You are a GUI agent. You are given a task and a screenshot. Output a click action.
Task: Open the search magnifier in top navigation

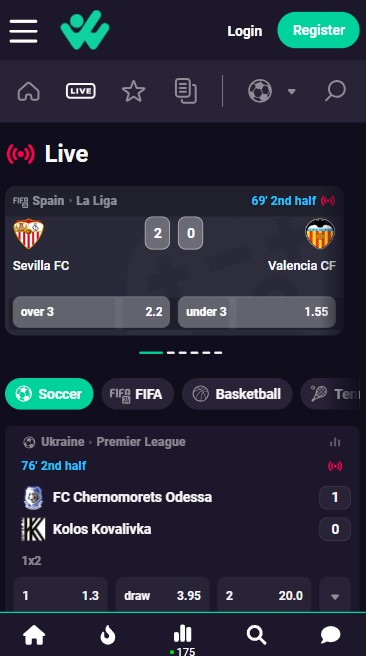[x=335, y=91]
